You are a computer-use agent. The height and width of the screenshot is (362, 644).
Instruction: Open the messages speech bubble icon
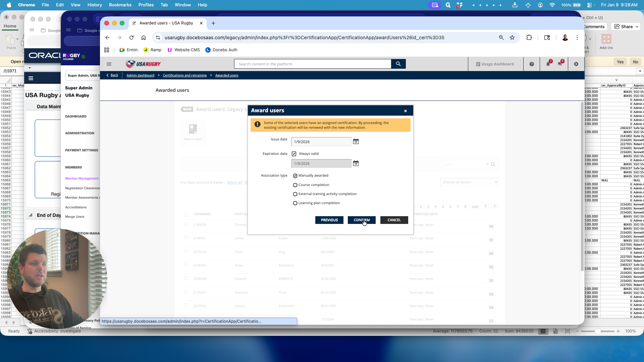click(x=560, y=64)
